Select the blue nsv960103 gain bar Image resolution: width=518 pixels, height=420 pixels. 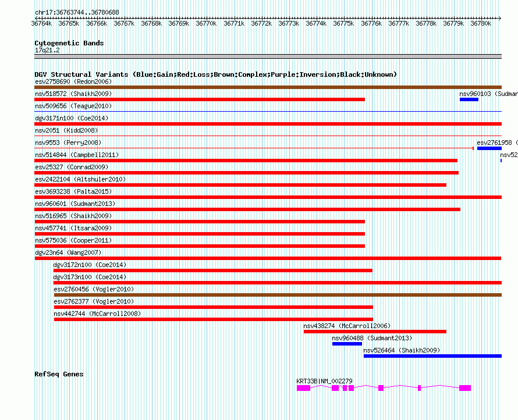coord(469,99)
